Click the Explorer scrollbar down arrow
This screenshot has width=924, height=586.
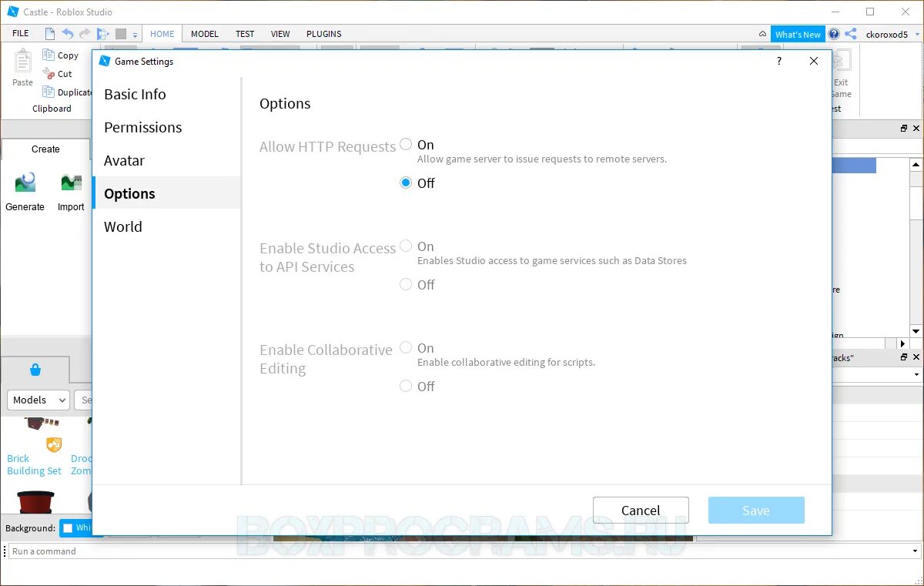pyautogui.click(x=916, y=331)
